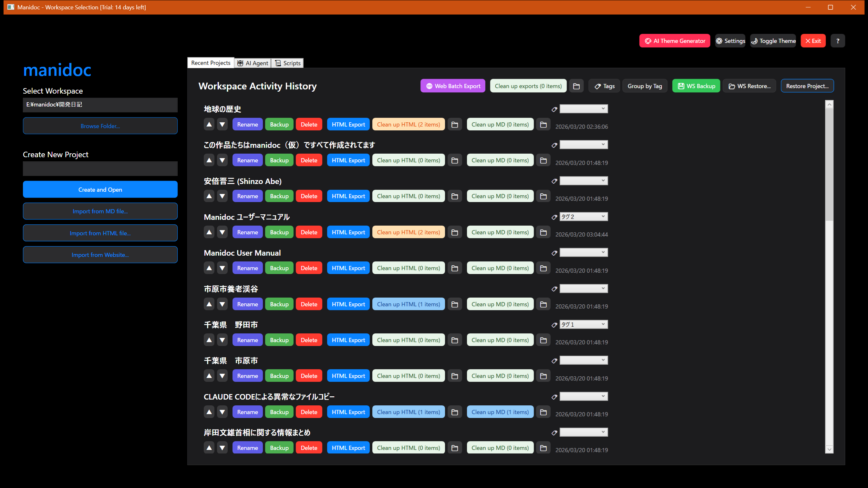Toggle Theme between dark and light
The width and height of the screenshot is (868, 488).
click(773, 41)
